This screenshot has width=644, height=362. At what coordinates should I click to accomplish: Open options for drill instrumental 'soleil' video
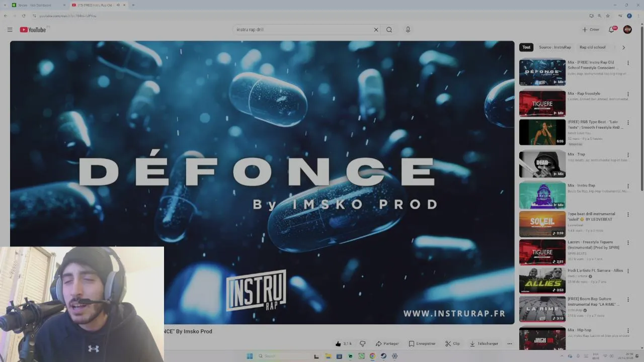[628, 215]
